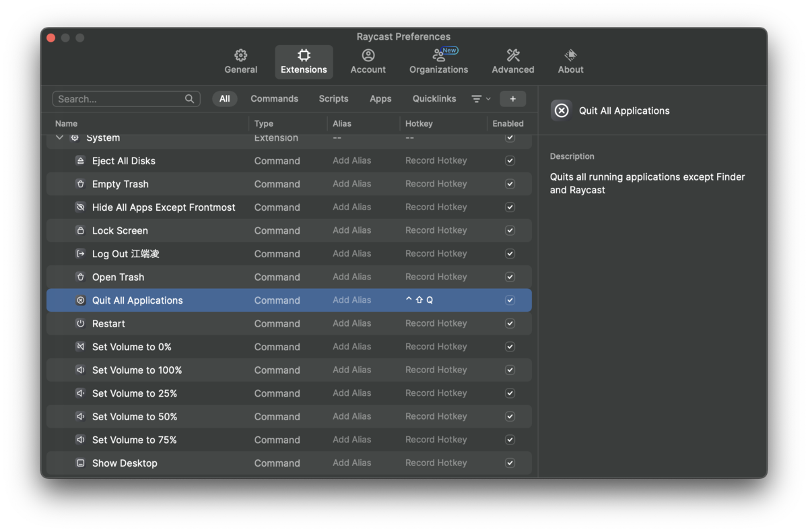Add Alias for Quit All Applications
This screenshot has height=532, width=808.
[351, 300]
